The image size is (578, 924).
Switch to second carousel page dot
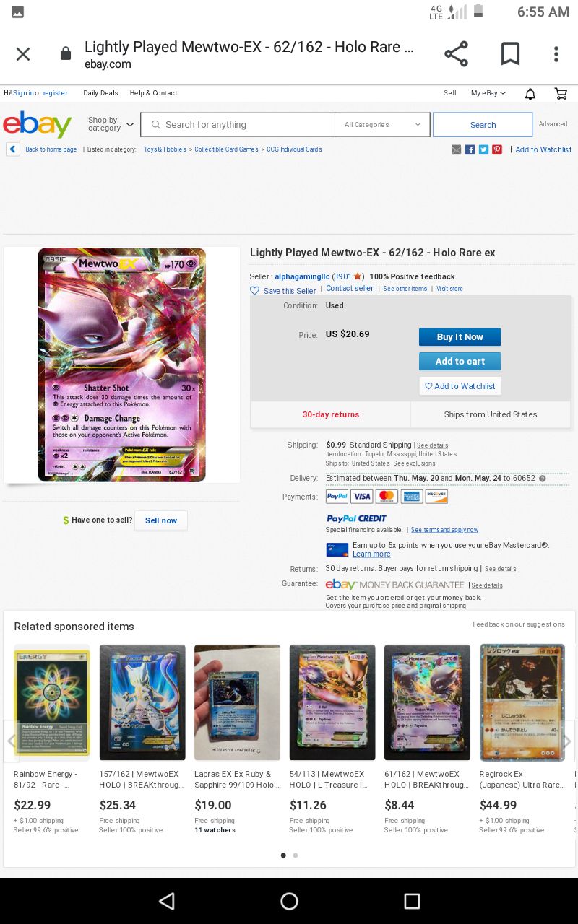(x=295, y=855)
